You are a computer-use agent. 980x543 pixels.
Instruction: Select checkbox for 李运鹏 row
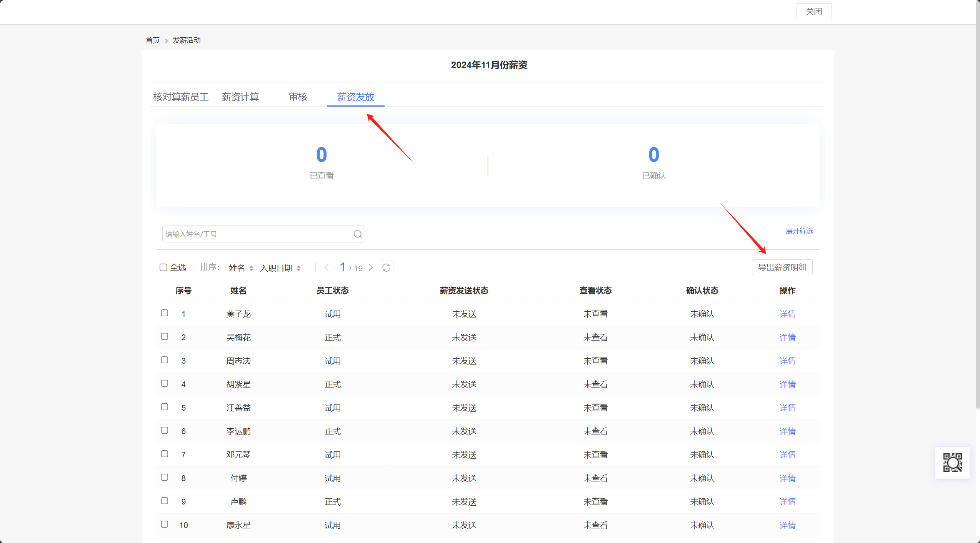point(165,430)
